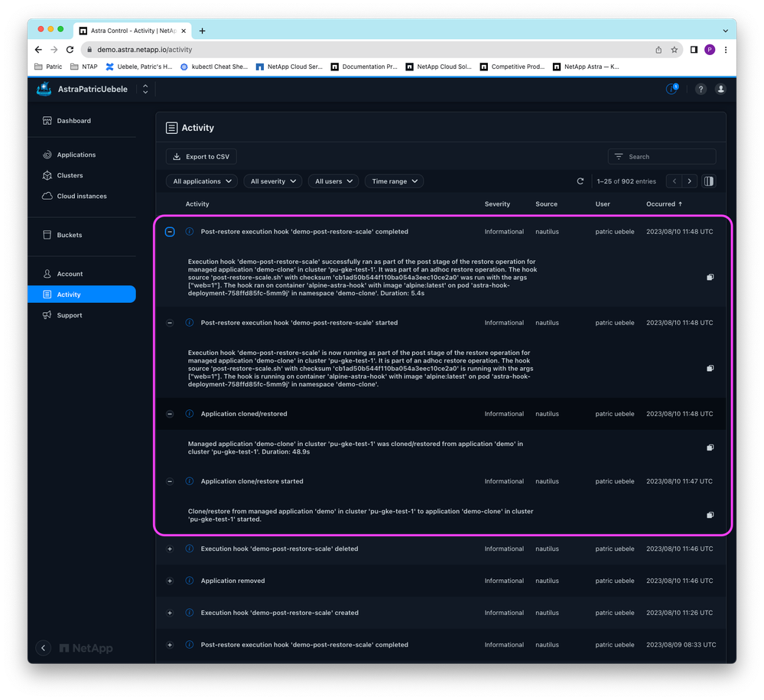This screenshot has height=700, width=764.
Task: Click the Source column header
Action: click(546, 204)
